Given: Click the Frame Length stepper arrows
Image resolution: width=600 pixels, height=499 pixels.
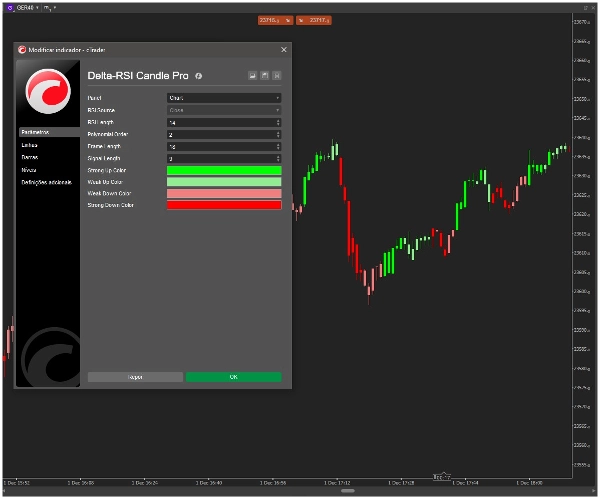Looking at the screenshot, I should [278, 147].
